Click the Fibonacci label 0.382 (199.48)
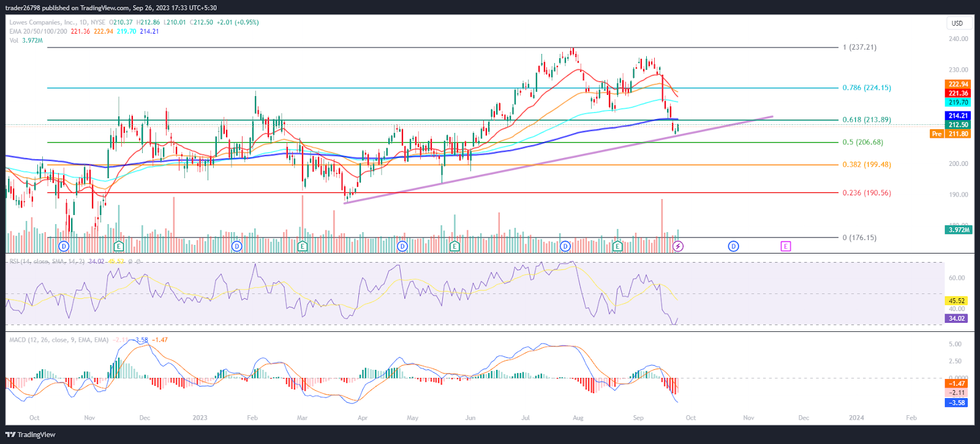This screenshot has width=980, height=444. click(867, 165)
